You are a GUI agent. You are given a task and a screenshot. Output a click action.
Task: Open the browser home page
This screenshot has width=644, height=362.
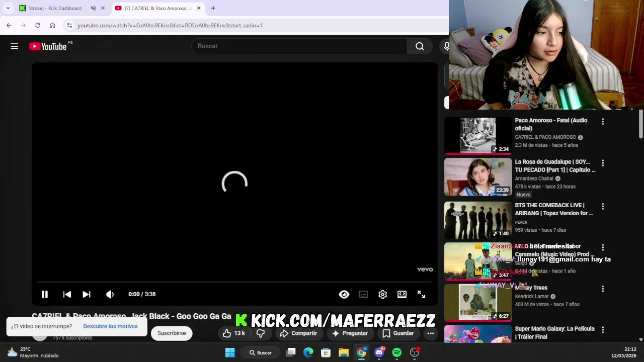(52, 25)
